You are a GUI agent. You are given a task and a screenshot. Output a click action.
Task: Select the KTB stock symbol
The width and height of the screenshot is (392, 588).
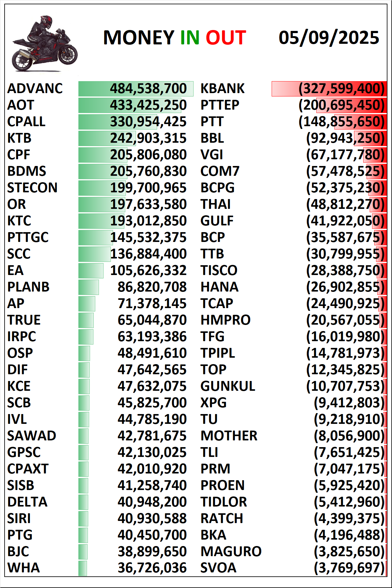[x=19, y=138]
